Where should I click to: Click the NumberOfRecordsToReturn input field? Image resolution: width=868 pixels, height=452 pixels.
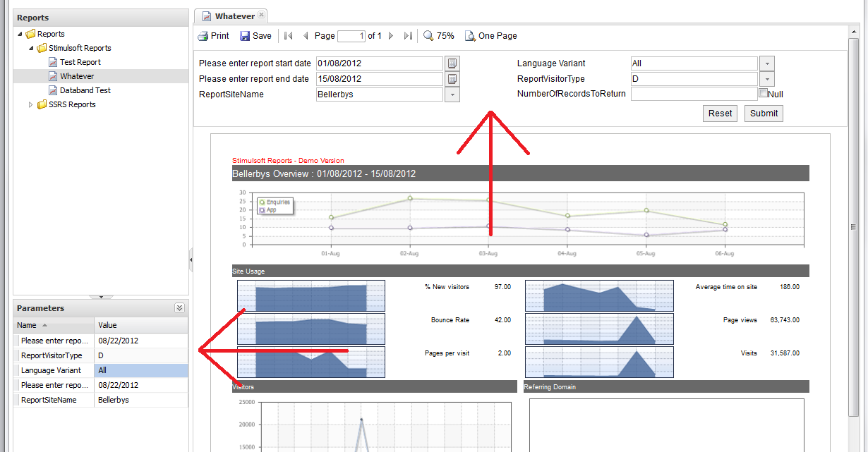click(694, 94)
